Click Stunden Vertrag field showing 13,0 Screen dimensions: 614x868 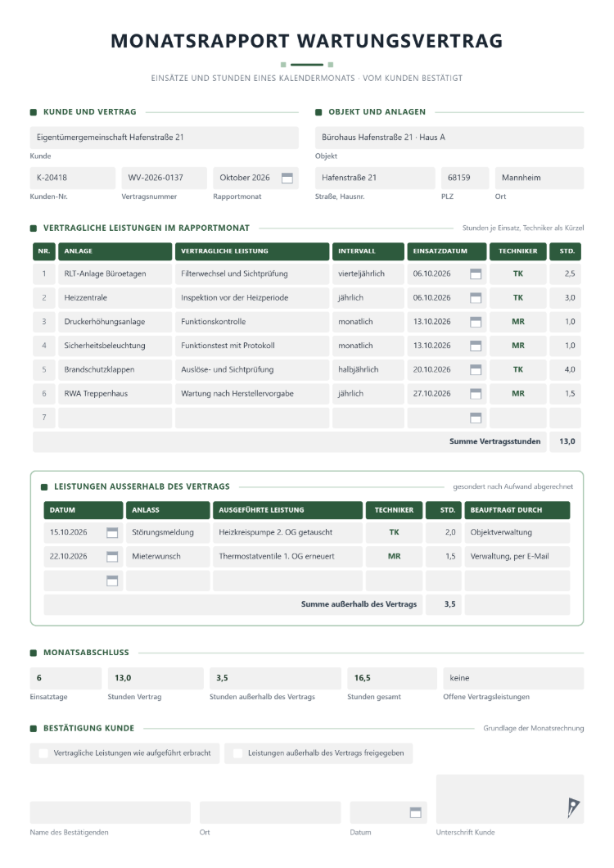(x=156, y=678)
